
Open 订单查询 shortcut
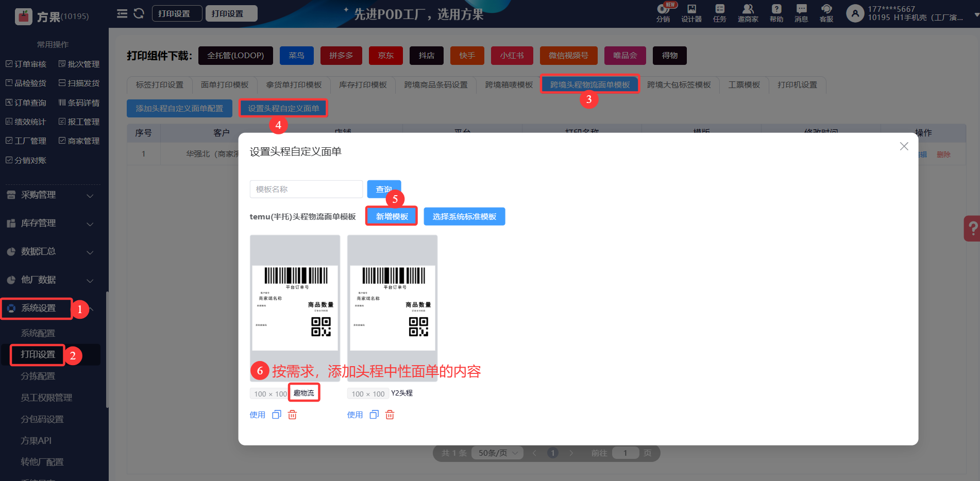(x=26, y=102)
